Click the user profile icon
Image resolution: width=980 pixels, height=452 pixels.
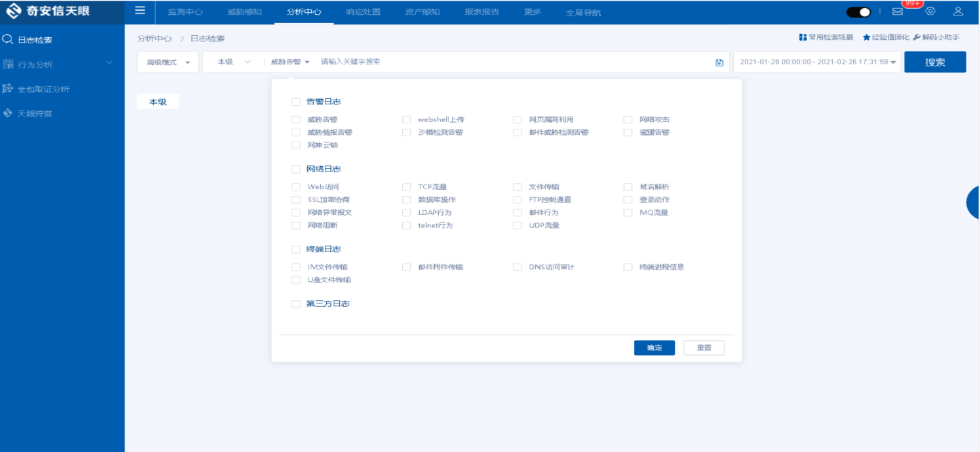[x=958, y=12]
